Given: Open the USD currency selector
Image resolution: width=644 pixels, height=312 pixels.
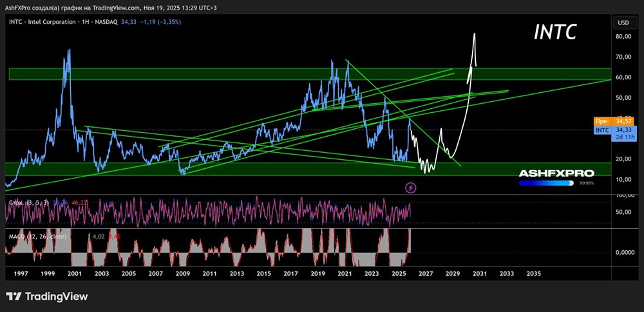Looking at the screenshot, I should pyautogui.click(x=623, y=23).
